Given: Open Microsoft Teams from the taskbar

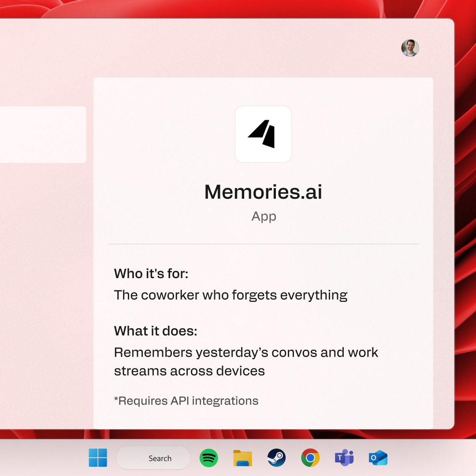Looking at the screenshot, I should [344, 458].
